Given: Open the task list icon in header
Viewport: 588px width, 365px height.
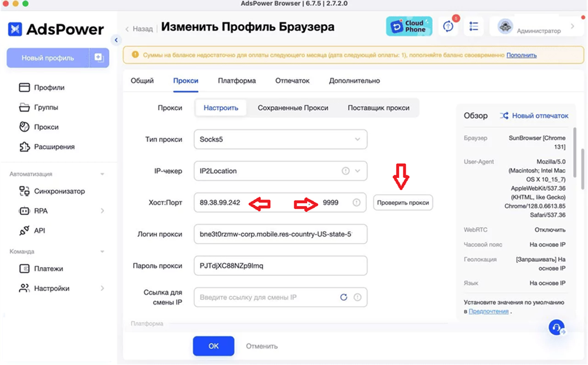Looking at the screenshot, I should click(x=474, y=26).
